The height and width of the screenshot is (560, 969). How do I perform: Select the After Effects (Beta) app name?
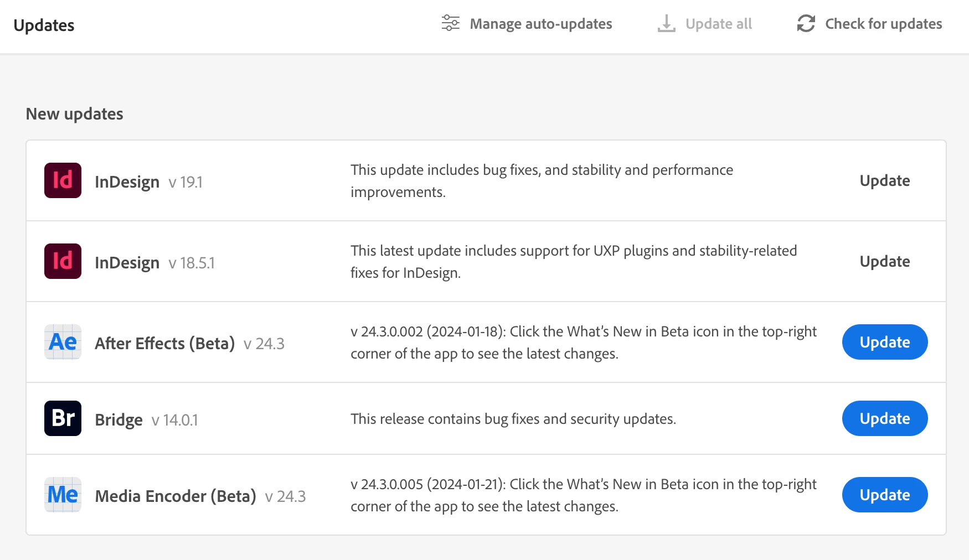click(164, 344)
